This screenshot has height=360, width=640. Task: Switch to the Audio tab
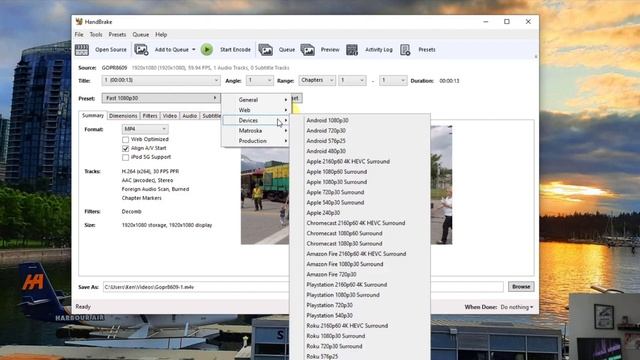189,116
